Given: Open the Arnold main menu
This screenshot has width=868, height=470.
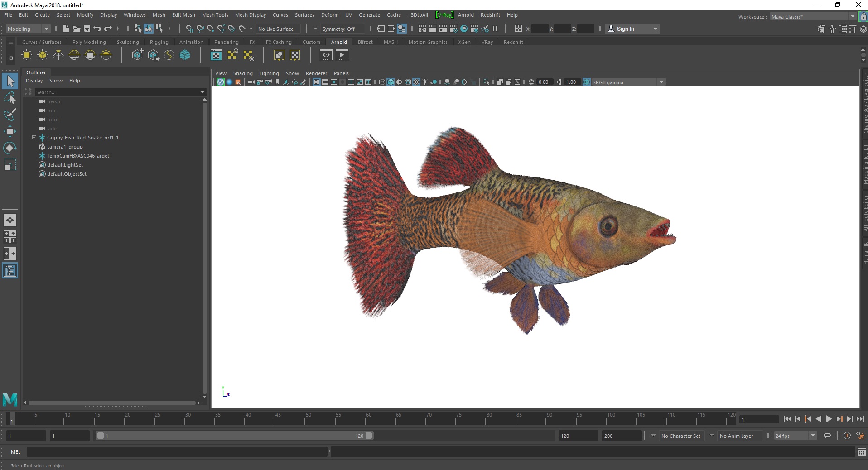Looking at the screenshot, I should click(466, 15).
